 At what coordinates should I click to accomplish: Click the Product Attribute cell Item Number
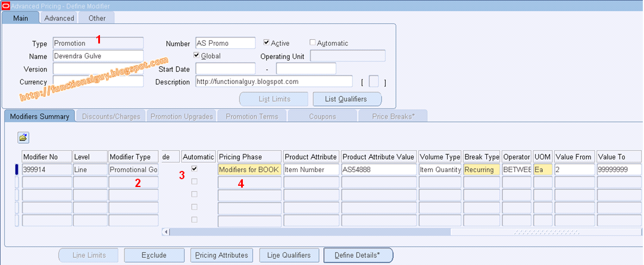click(x=311, y=169)
